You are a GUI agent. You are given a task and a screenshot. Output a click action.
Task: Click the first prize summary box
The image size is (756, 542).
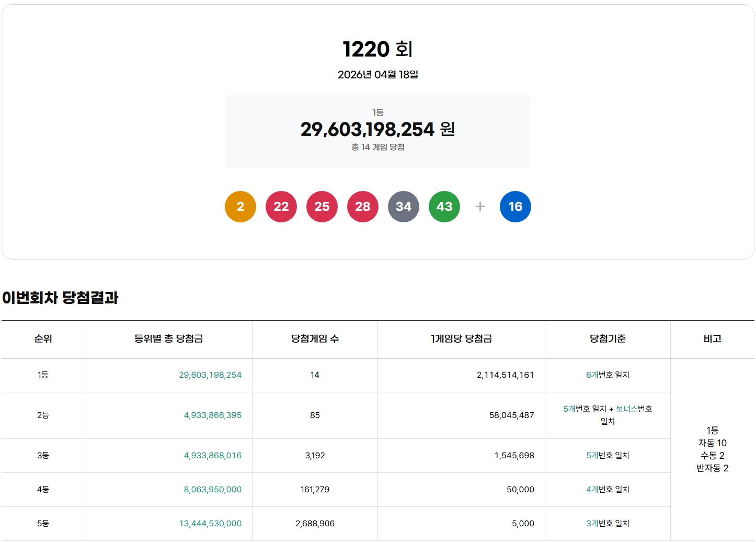[377, 131]
